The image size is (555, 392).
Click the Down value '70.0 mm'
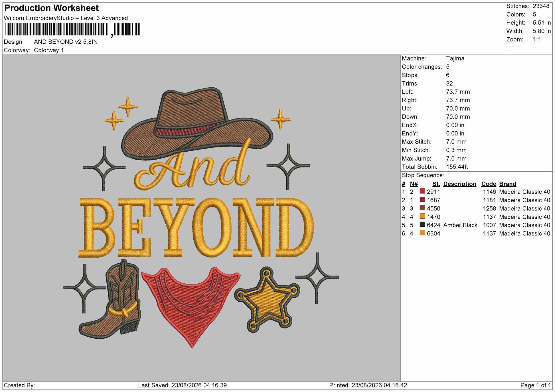point(458,117)
